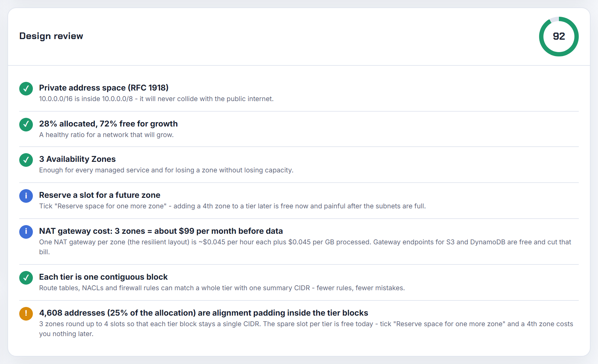The width and height of the screenshot is (598, 364).
Task: Select the Private address space (RFC 1918) title
Action: coord(104,88)
